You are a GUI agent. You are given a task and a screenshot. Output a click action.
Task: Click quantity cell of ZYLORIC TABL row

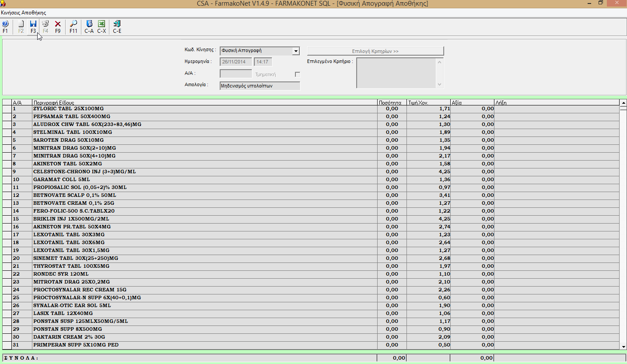(392, 108)
